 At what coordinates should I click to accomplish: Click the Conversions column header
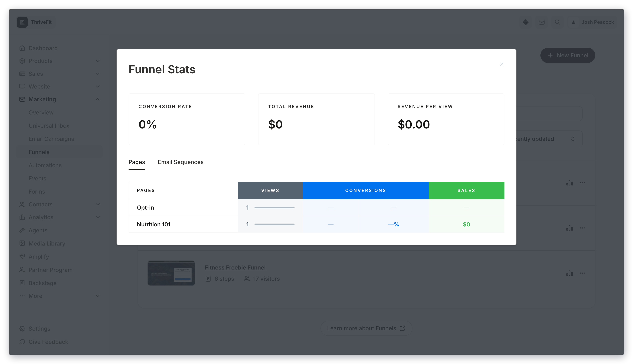click(365, 191)
